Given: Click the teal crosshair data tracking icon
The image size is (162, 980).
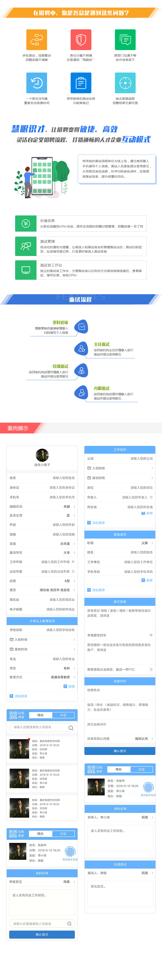Looking at the screenshot, I should pyautogui.click(x=125, y=83).
